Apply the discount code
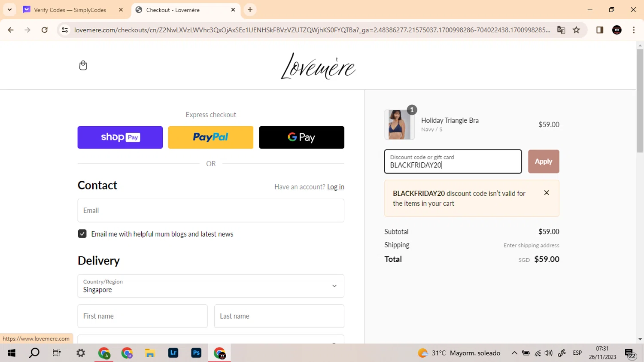 click(544, 161)
